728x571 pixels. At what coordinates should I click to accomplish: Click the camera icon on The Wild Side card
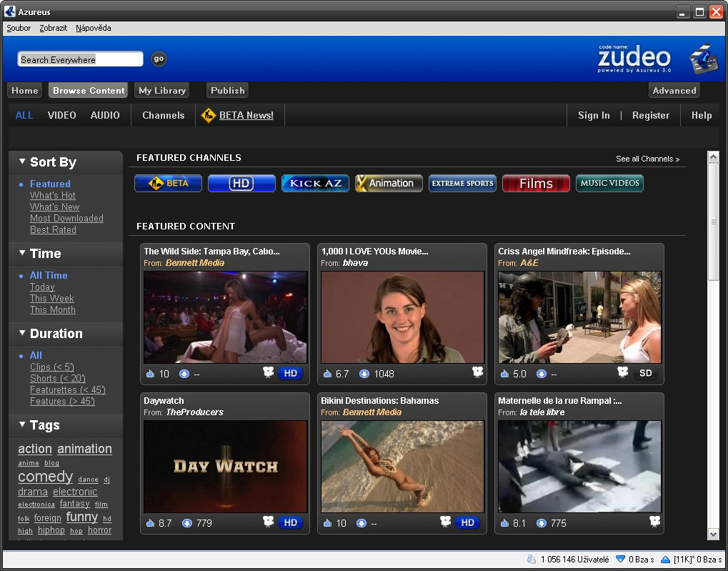(269, 372)
